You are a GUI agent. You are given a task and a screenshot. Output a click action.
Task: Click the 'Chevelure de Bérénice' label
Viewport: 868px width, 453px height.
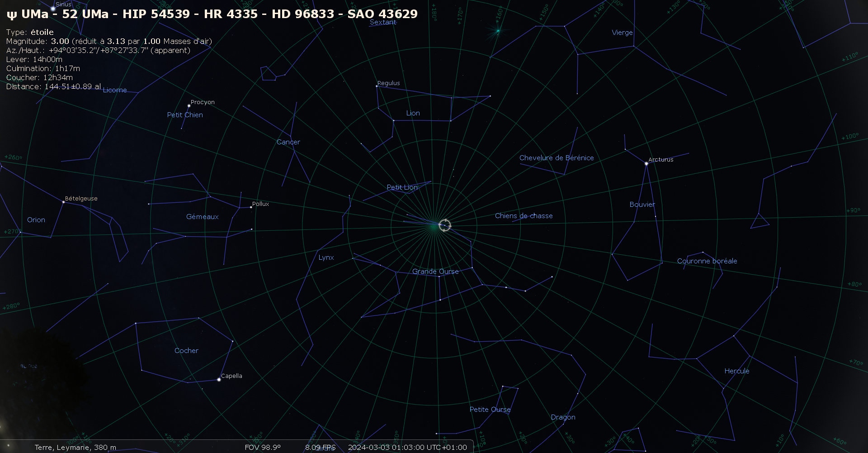557,158
